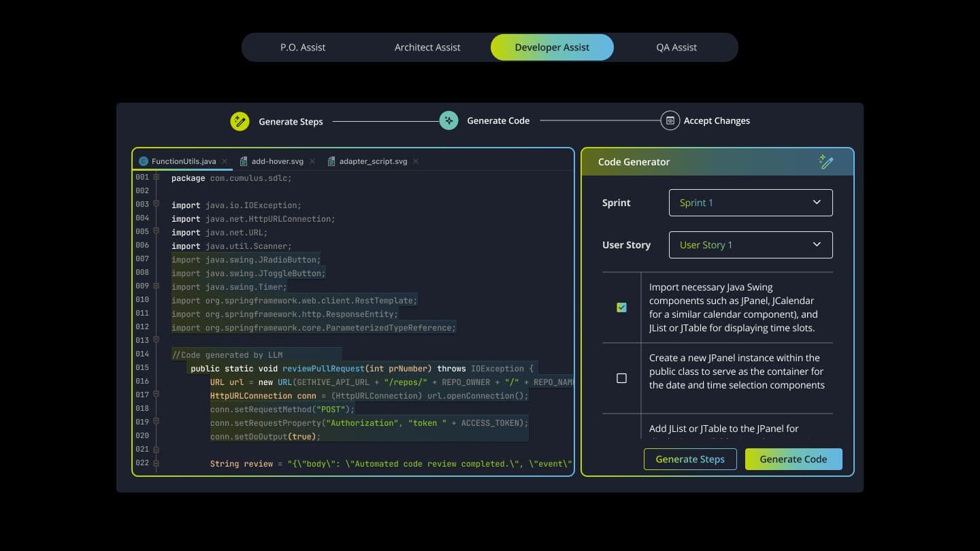
Task: Select the Developer Assist tab
Action: click(x=552, y=48)
